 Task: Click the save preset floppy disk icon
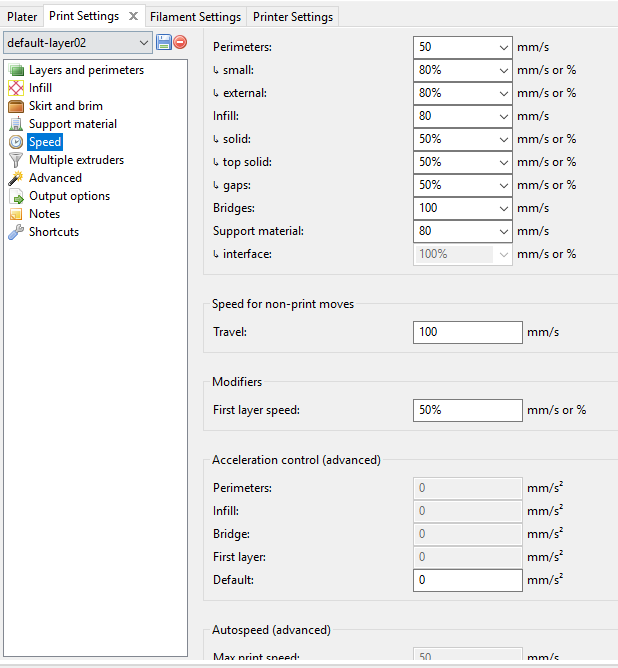164,42
